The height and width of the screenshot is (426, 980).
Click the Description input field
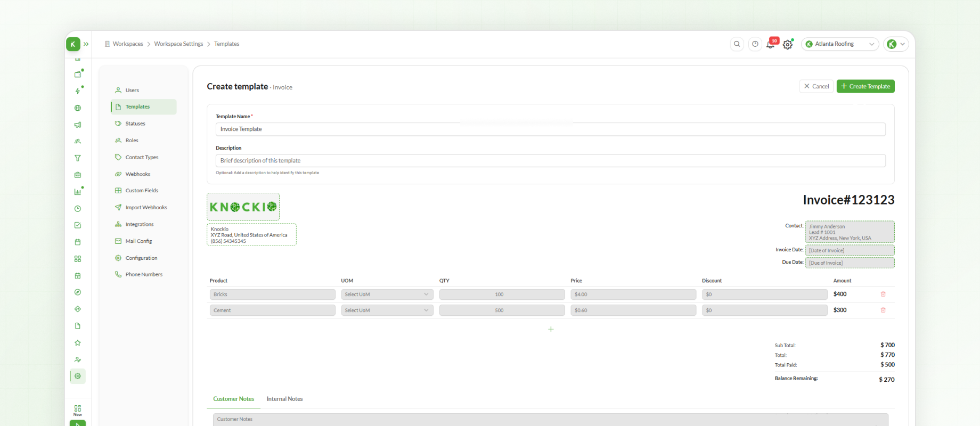551,161
